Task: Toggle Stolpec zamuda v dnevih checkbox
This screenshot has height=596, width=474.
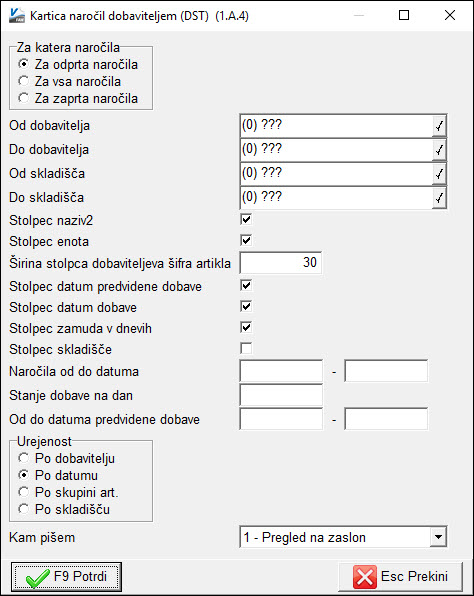Action: 246,327
